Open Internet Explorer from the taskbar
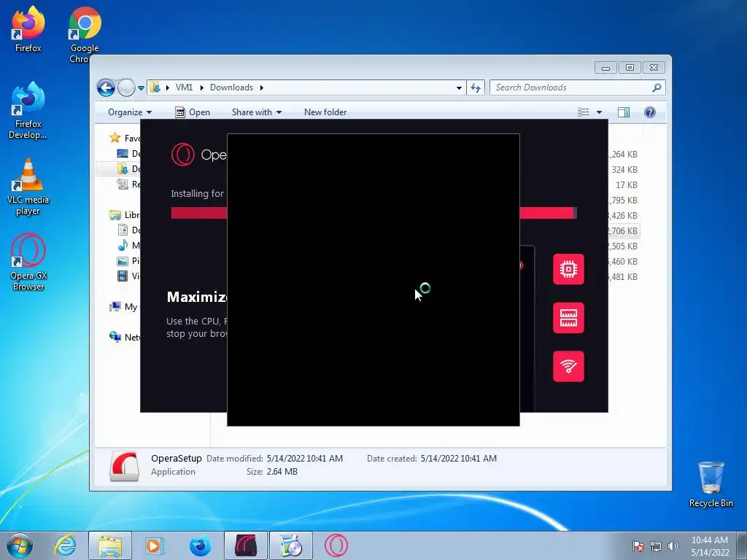 point(65,545)
